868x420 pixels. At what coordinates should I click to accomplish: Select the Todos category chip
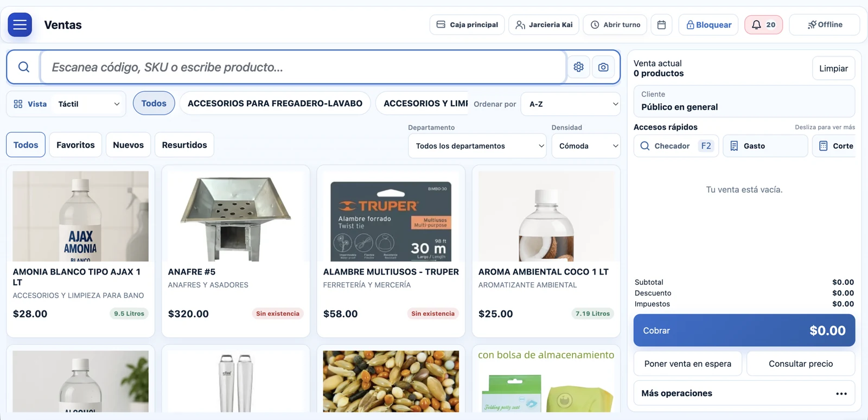tap(154, 103)
